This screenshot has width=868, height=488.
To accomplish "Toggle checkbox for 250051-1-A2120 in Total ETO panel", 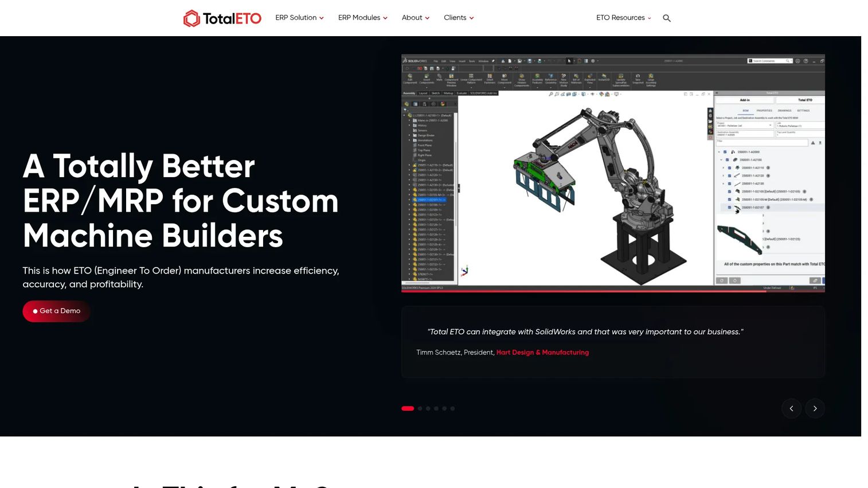I will point(729,175).
